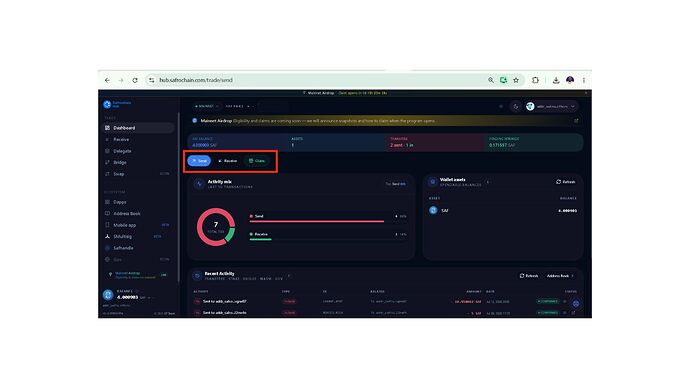Open Dapps in the sidebar
The width and height of the screenshot is (690, 388).
click(138, 202)
